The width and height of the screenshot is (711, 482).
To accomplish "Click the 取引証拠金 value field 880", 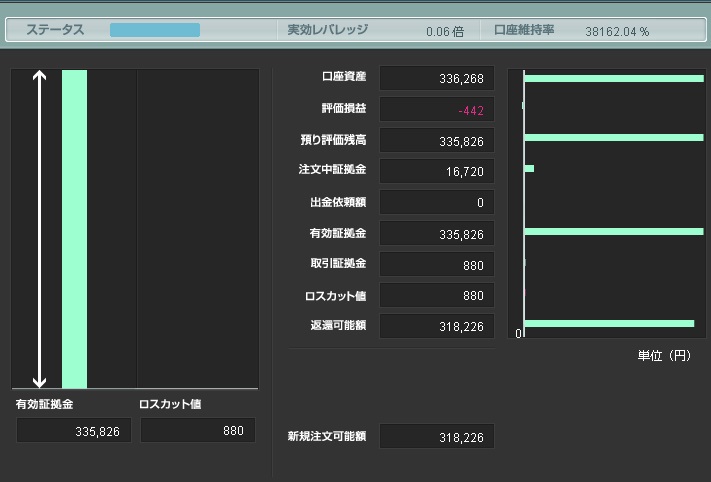I will pos(437,264).
